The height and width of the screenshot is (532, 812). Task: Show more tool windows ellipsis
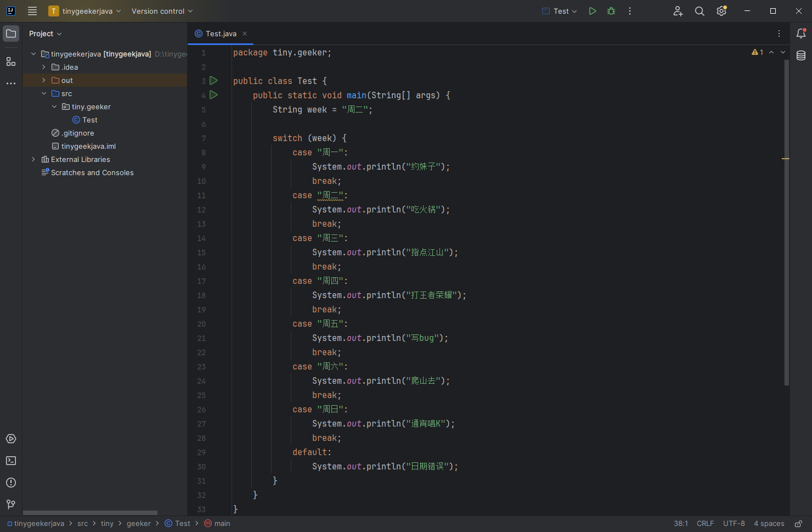11,83
